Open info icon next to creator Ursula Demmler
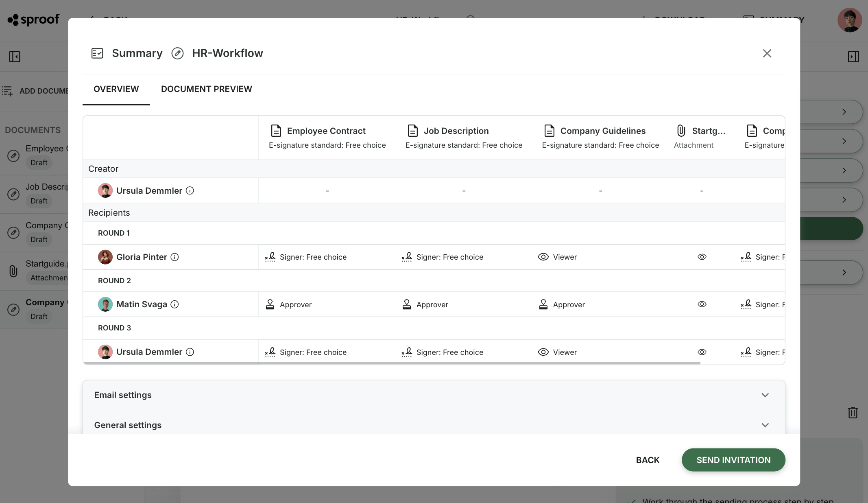This screenshot has height=503, width=868. click(x=190, y=190)
